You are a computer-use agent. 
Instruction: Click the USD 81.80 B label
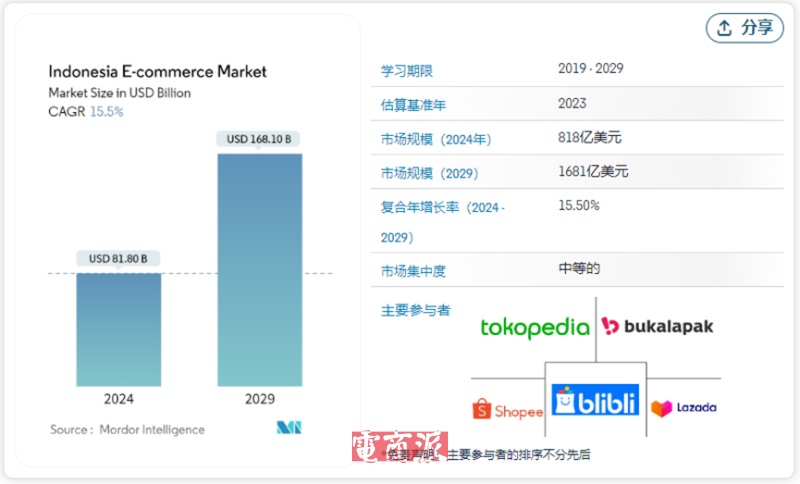(x=118, y=259)
